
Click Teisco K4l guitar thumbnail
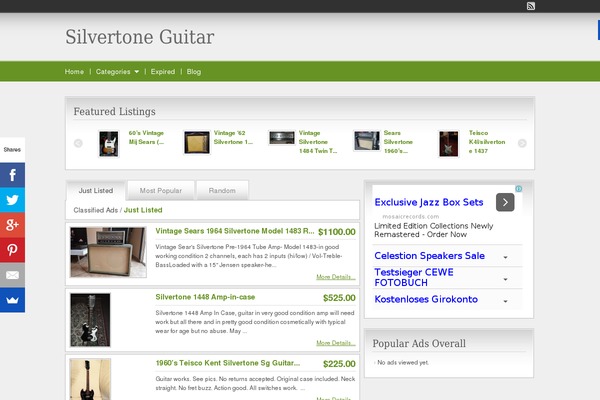click(448, 144)
